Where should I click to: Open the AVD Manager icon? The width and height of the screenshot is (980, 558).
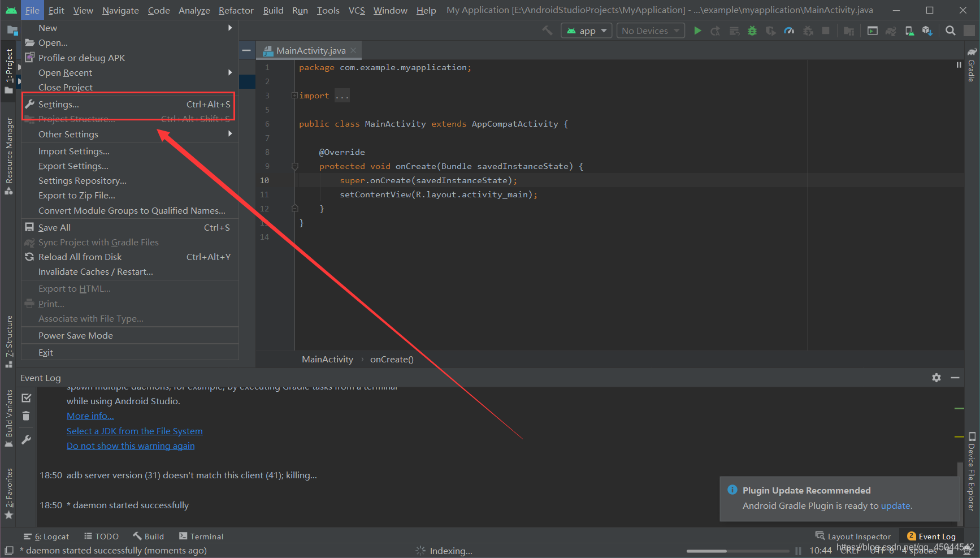[909, 31]
